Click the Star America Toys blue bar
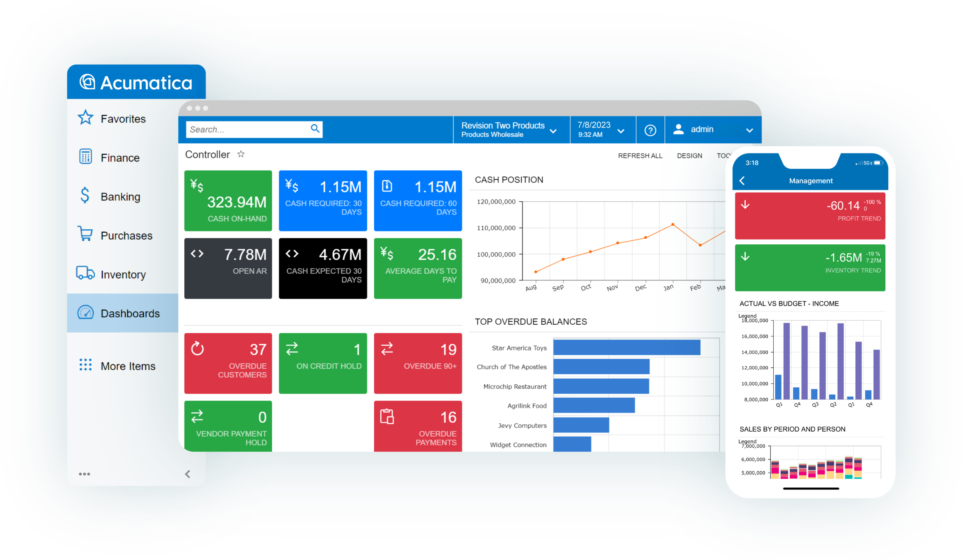 click(x=627, y=347)
